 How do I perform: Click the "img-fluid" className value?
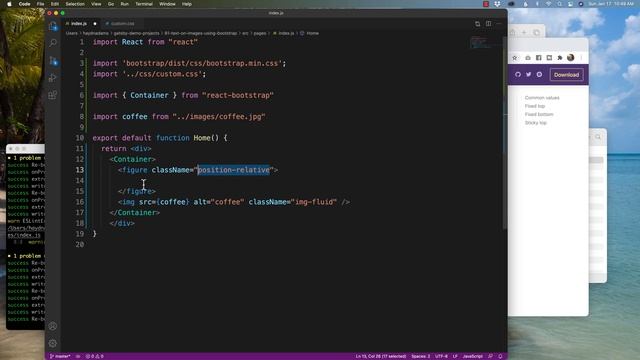tap(313, 202)
